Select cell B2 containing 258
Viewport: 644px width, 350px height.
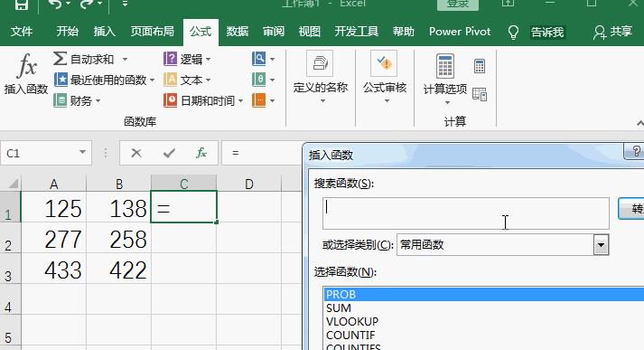coord(118,238)
